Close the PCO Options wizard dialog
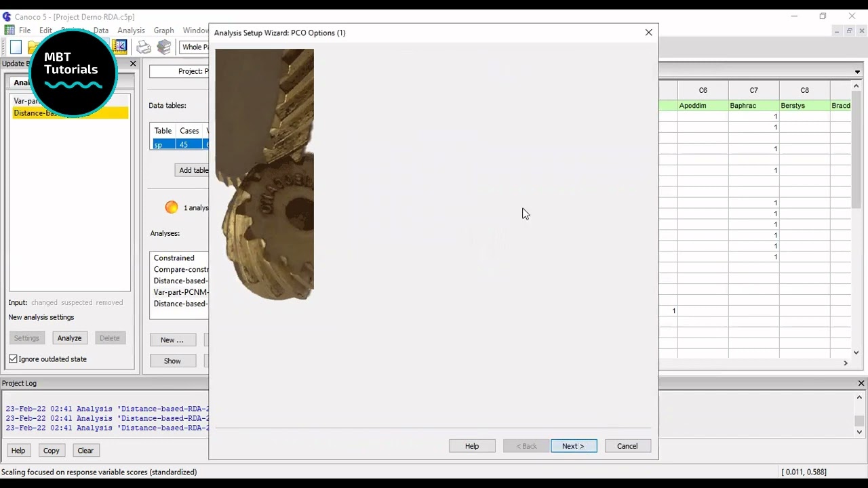The image size is (868, 488). (649, 33)
